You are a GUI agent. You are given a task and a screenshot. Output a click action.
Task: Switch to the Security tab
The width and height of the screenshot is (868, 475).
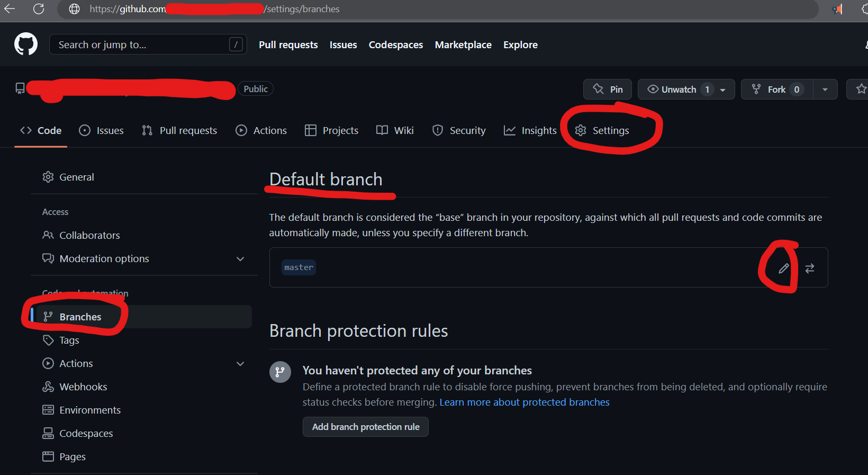coord(459,130)
